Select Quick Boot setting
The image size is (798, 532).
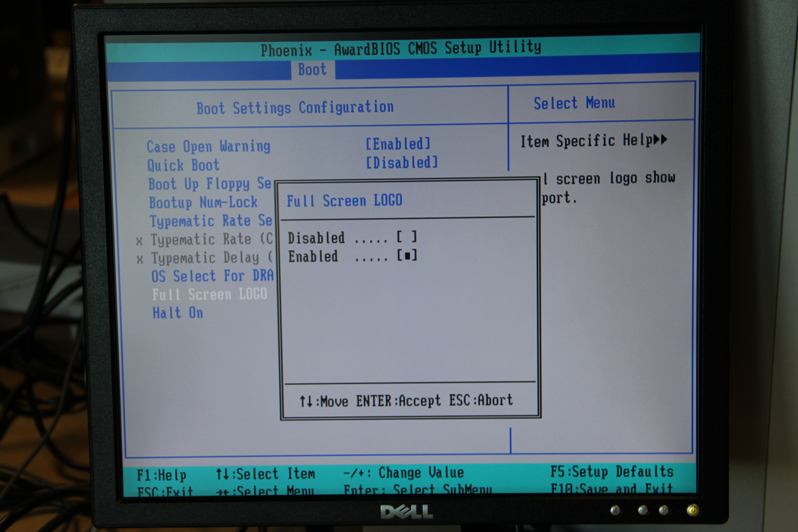(183, 165)
